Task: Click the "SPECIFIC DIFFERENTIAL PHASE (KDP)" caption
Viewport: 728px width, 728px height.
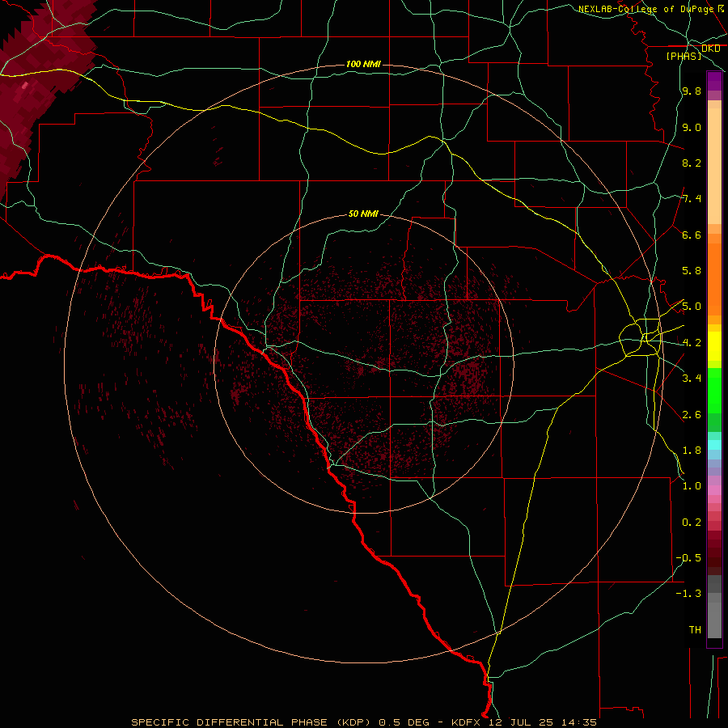Action: (x=251, y=722)
